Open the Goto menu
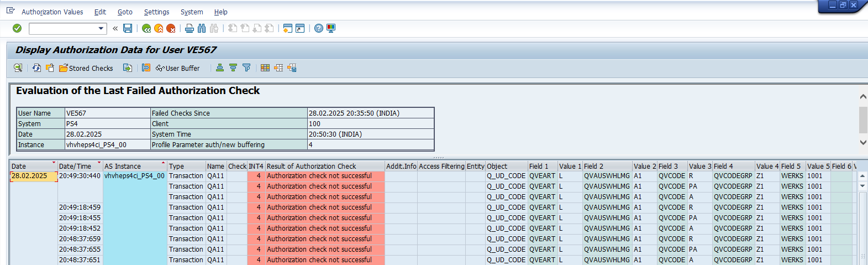This screenshot has width=868, height=265. coord(125,12)
